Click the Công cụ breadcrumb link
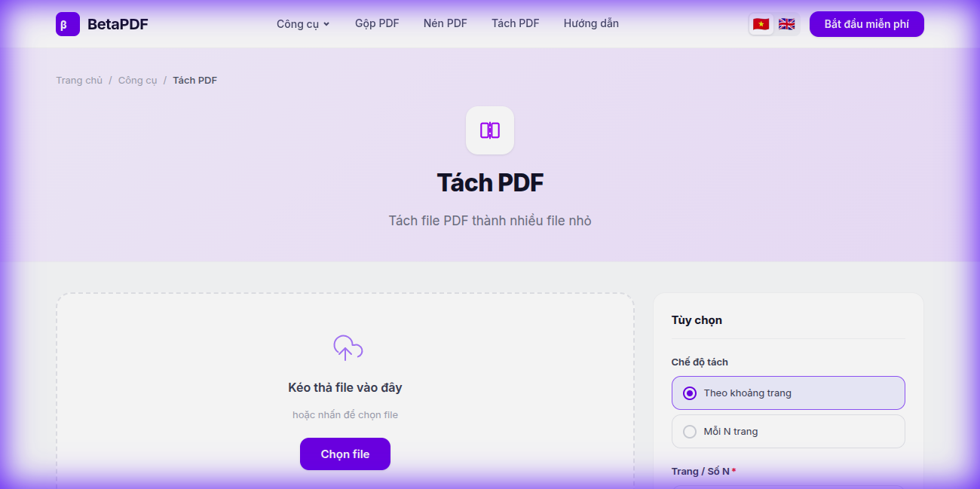Viewport: 980px width, 489px height. 138,80
